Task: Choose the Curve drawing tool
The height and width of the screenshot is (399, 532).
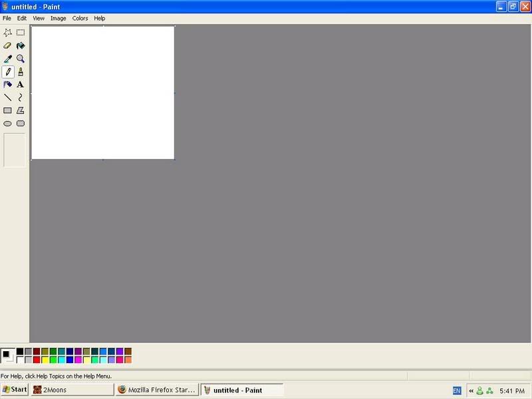Action: click(x=21, y=97)
